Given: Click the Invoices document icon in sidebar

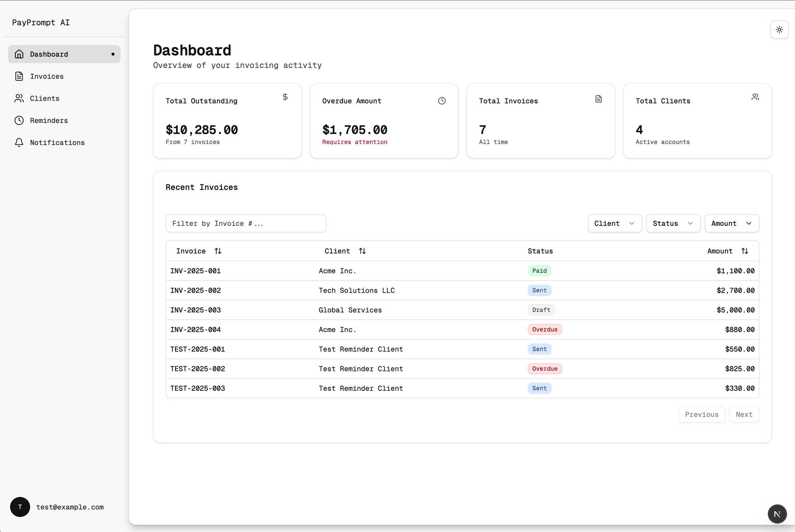Looking at the screenshot, I should (x=19, y=76).
